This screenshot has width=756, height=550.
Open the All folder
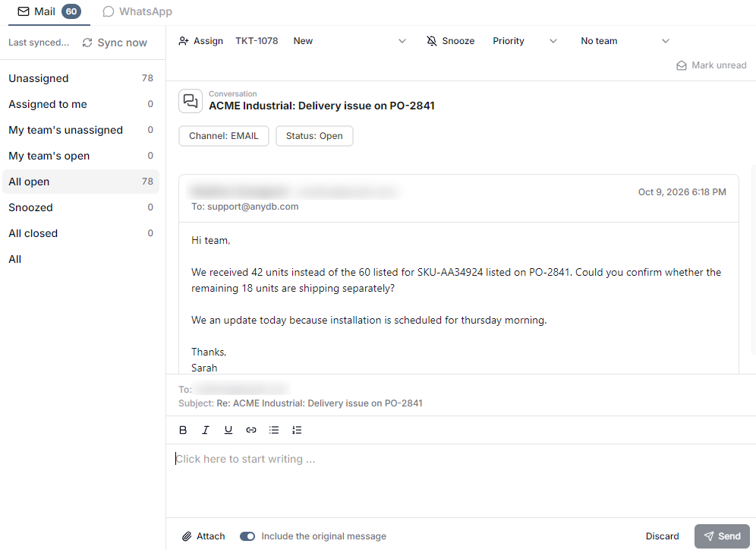[x=80, y=259]
